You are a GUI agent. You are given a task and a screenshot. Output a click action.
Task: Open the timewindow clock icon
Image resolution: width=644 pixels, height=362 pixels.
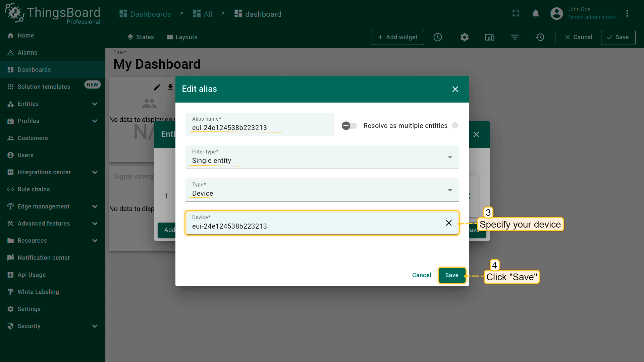[438, 37]
